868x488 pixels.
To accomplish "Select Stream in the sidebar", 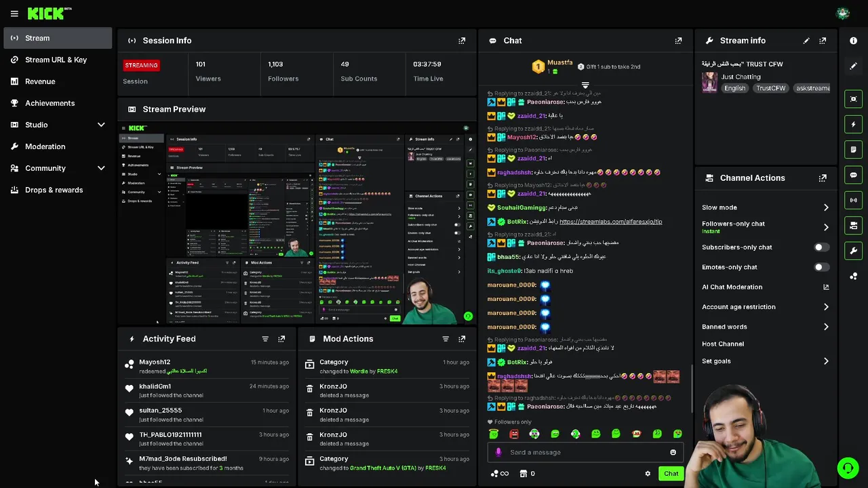I will click(x=58, y=38).
